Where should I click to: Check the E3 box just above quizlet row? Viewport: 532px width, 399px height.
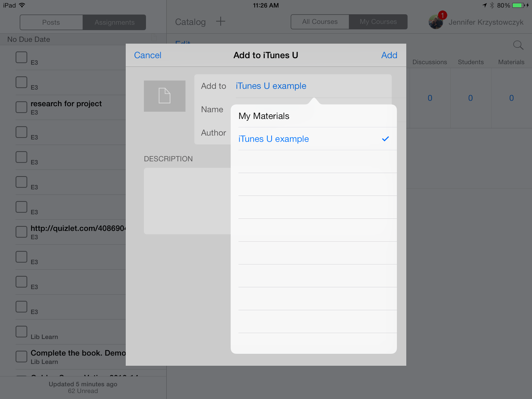tap(22, 207)
